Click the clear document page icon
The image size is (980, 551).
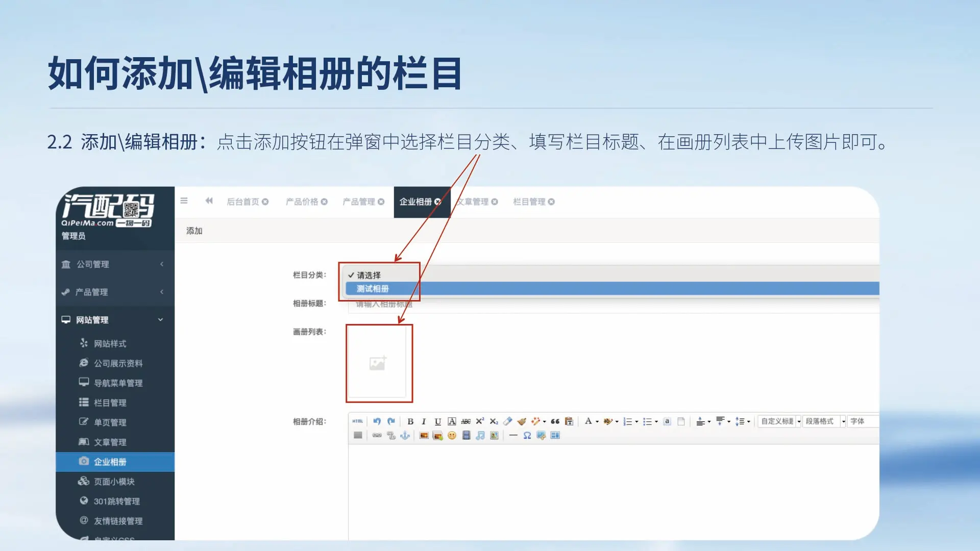pyautogui.click(x=681, y=421)
